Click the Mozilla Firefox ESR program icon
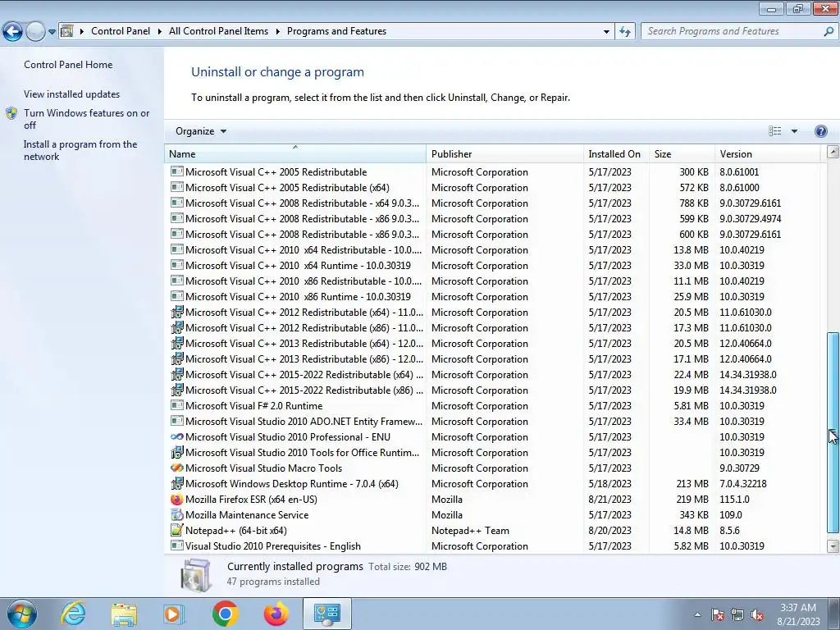 pos(177,500)
